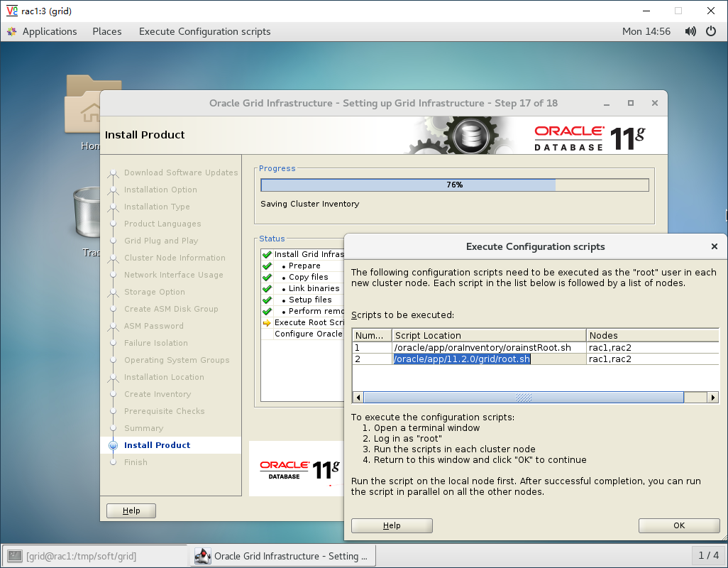The image size is (728, 568).
Task: Click the Num... column header
Action: point(372,335)
